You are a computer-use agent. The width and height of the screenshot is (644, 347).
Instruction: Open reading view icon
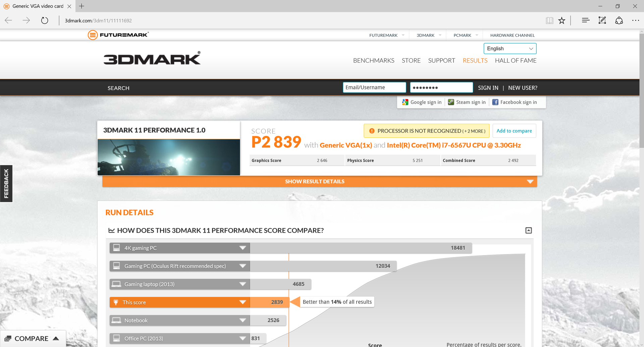point(549,20)
